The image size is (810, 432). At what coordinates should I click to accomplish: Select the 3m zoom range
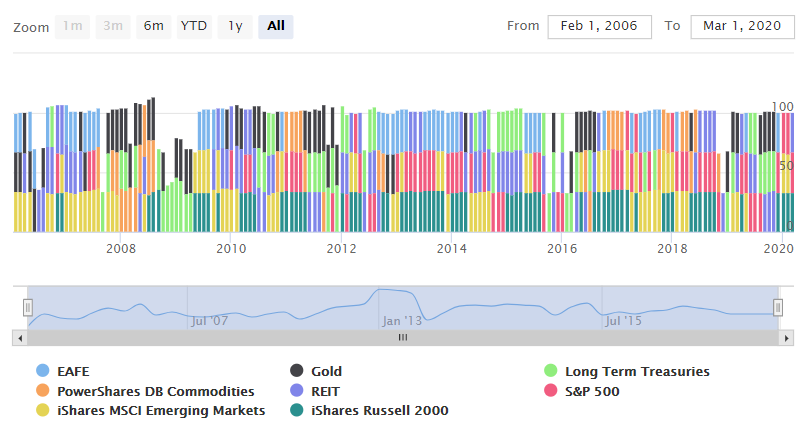click(113, 26)
